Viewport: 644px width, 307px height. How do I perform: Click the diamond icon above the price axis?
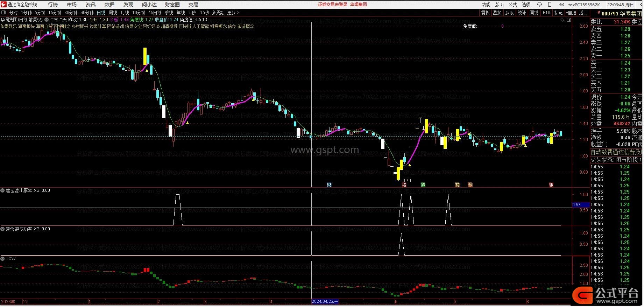pyautogui.click(x=562, y=20)
